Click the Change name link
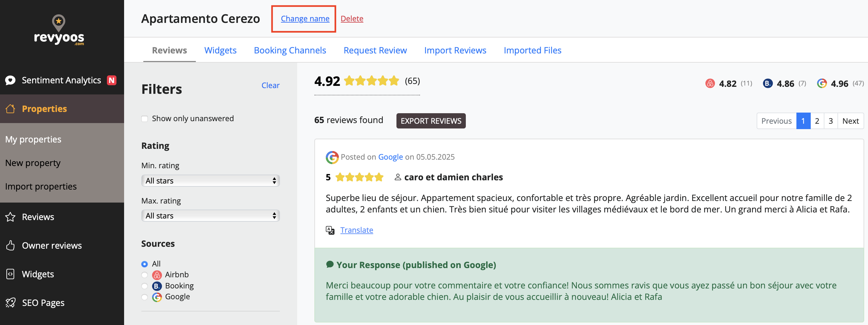Viewport: 868px width, 325px height. point(305,18)
